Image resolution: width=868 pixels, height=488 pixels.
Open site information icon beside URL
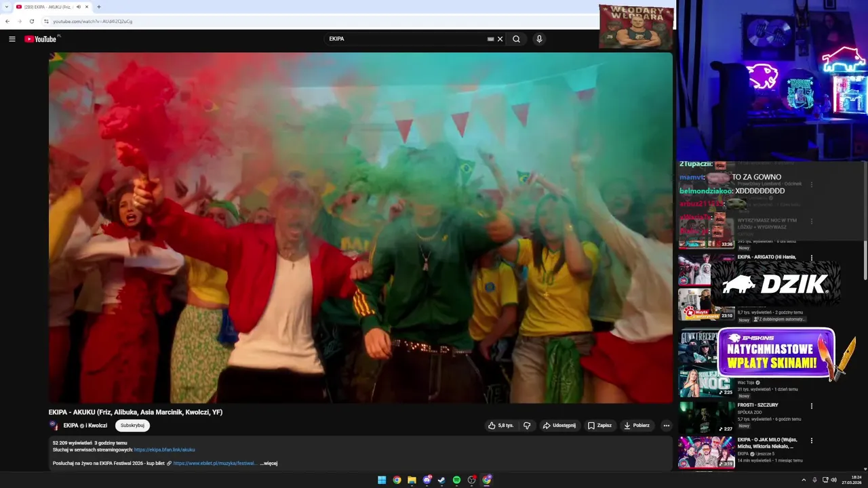coord(46,21)
